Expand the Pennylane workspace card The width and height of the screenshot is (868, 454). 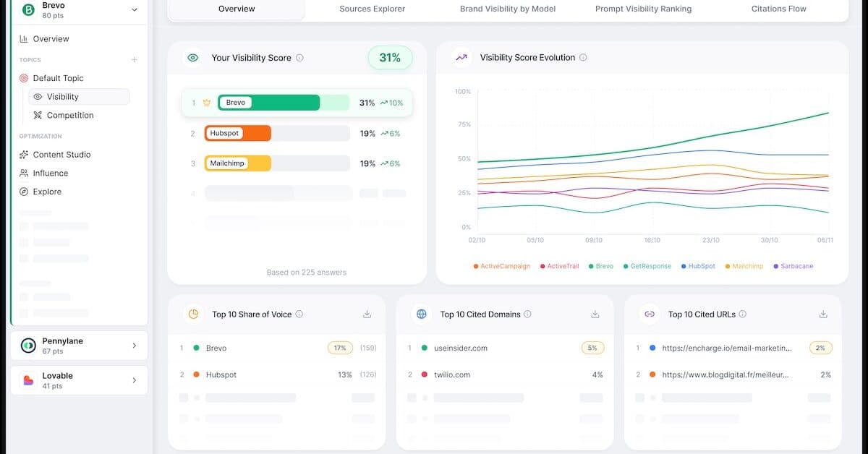click(x=80, y=346)
